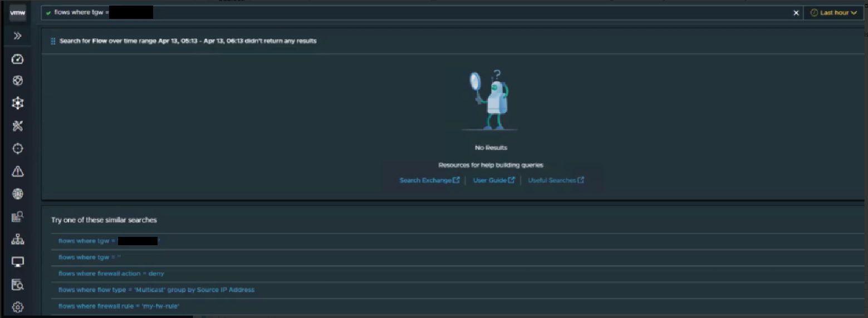
Task: Open the monitor display icon in sidebar
Action: (x=18, y=262)
